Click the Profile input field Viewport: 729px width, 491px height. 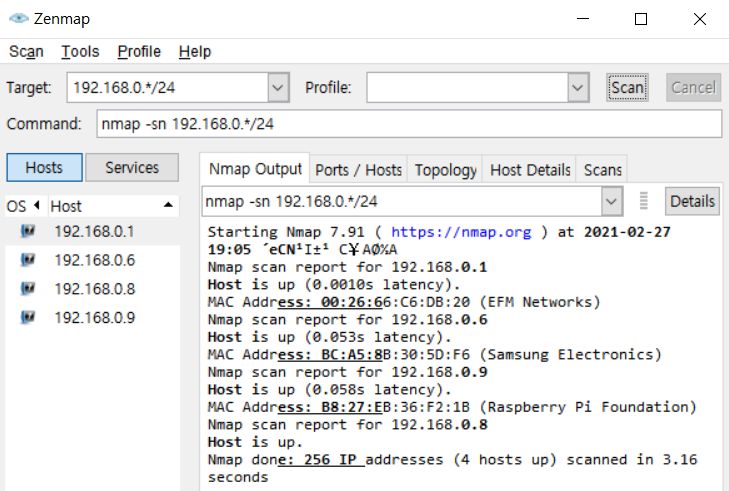point(467,87)
